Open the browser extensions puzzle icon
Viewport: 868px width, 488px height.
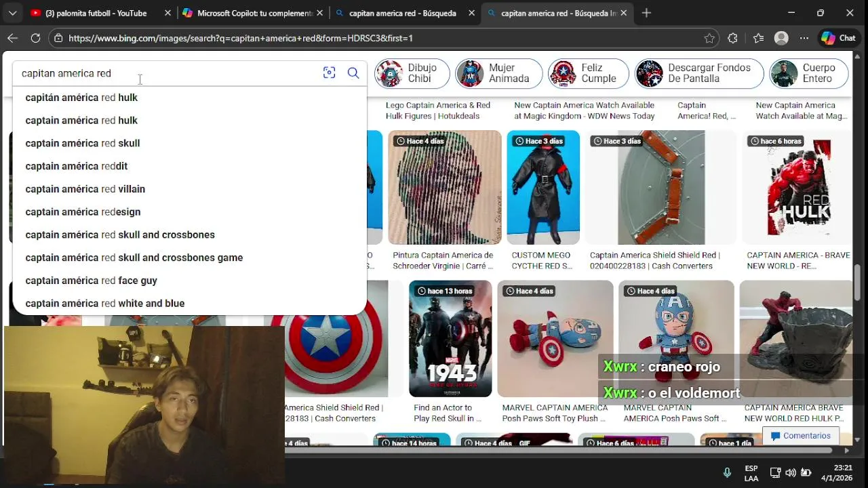pyautogui.click(x=732, y=39)
